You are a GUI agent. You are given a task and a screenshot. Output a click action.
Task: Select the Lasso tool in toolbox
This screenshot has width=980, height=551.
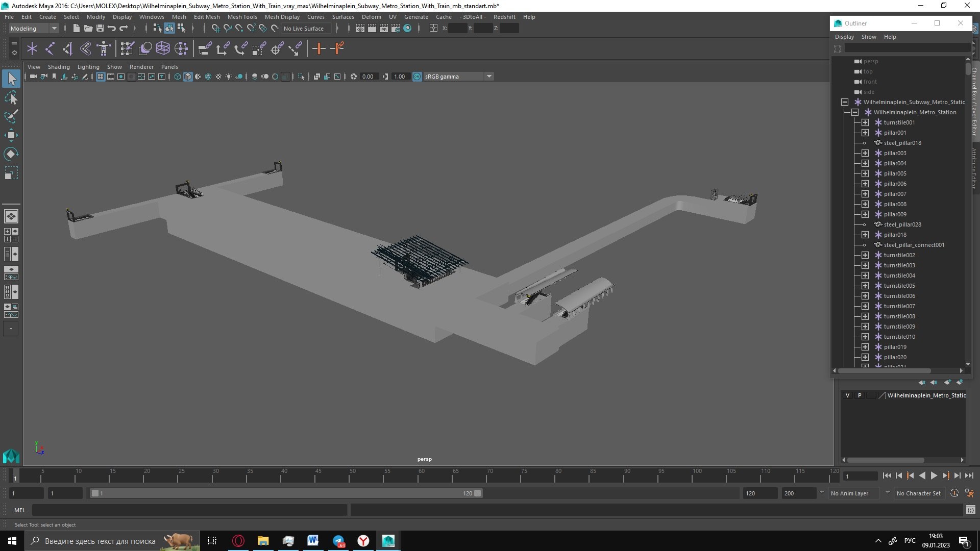point(11,97)
